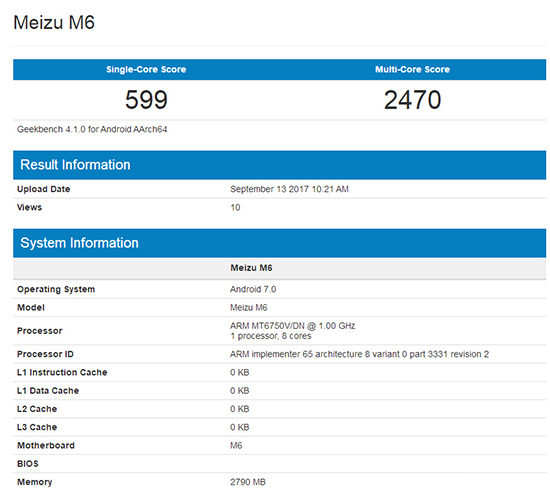Select the Multi-Core Score header

[412, 69]
